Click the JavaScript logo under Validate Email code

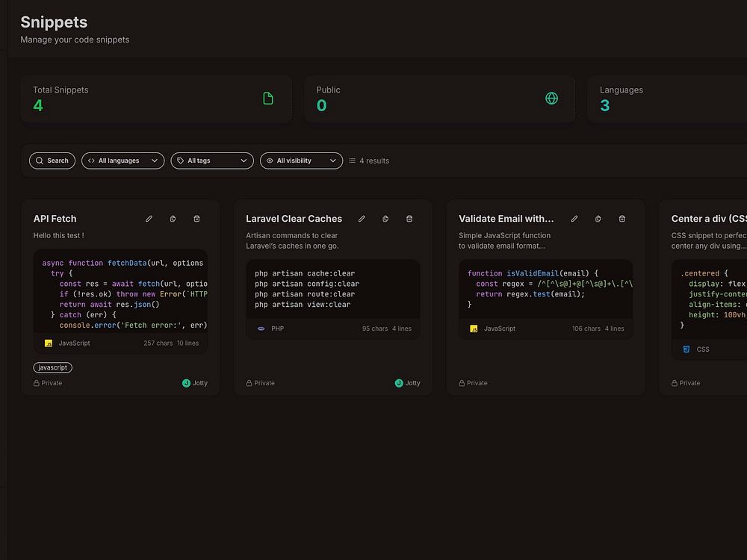[x=474, y=329]
